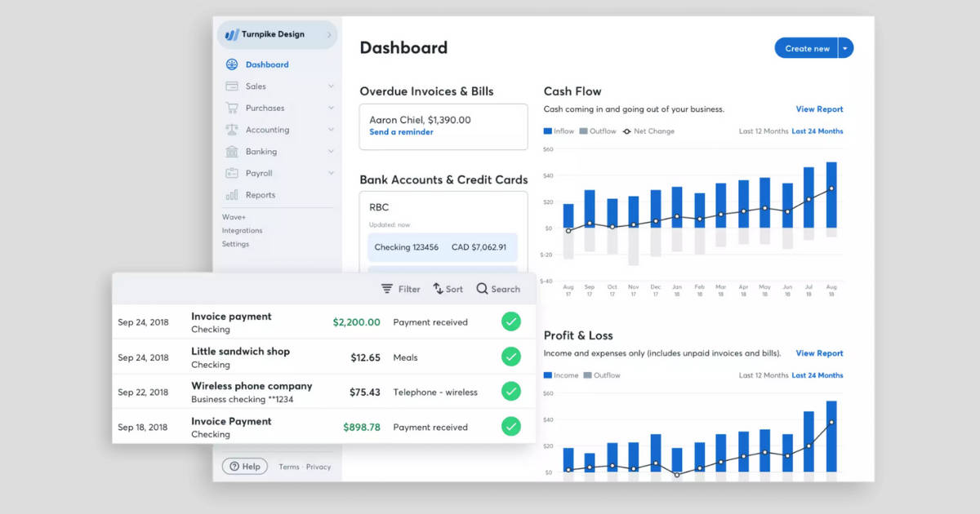Open the Cash Flow View Report link
This screenshot has height=514, width=980.
coord(819,109)
